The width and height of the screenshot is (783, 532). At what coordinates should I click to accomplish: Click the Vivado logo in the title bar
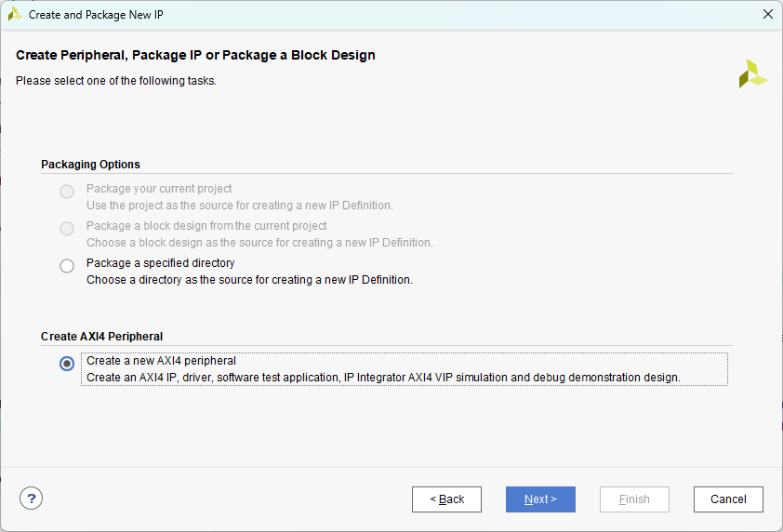click(x=15, y=15)
